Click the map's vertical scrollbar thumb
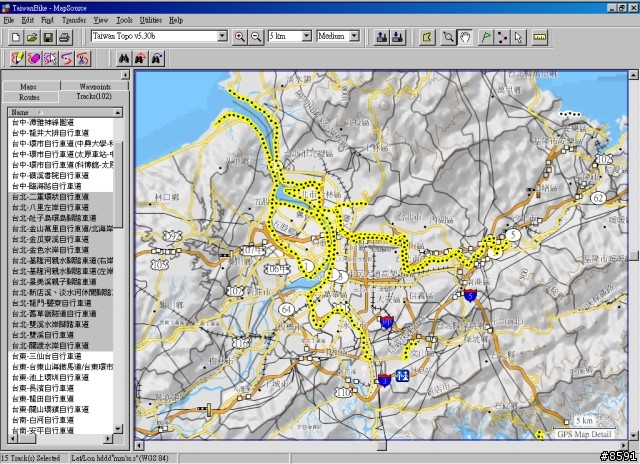Screen dimensions: 640x464 [633, 255]
